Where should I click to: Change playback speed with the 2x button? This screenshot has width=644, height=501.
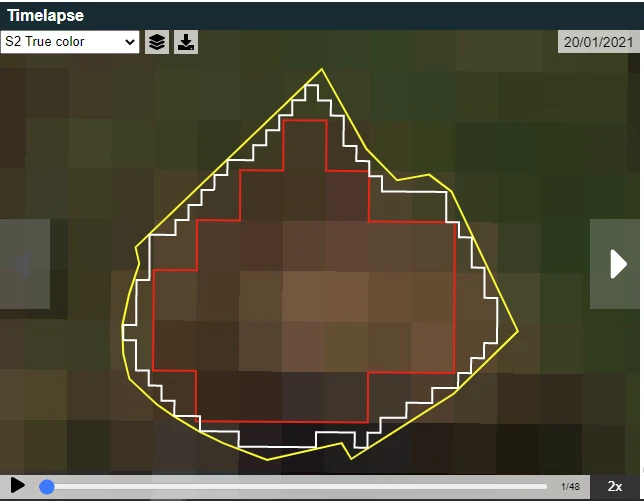tap(615, 486)
